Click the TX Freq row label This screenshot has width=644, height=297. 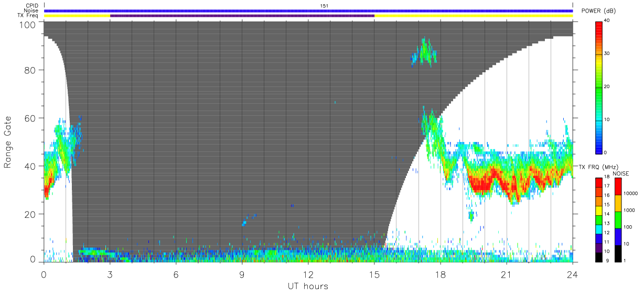[28, 16]
